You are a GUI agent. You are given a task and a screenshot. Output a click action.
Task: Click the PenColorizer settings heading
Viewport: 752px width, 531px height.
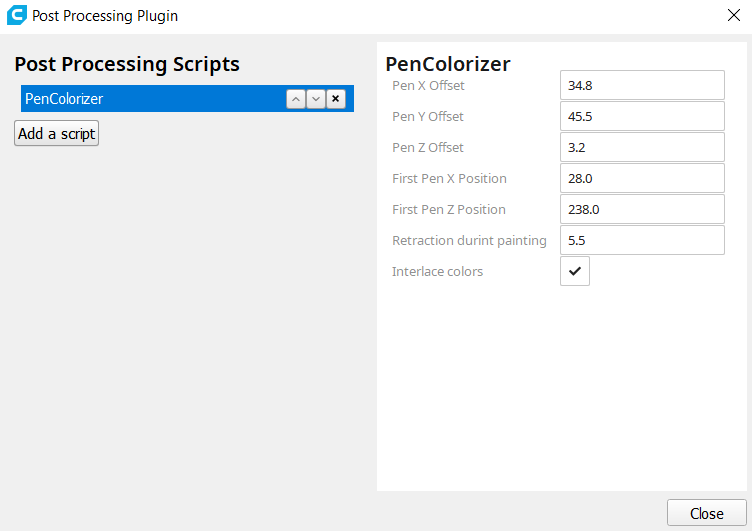pos(447,64)
